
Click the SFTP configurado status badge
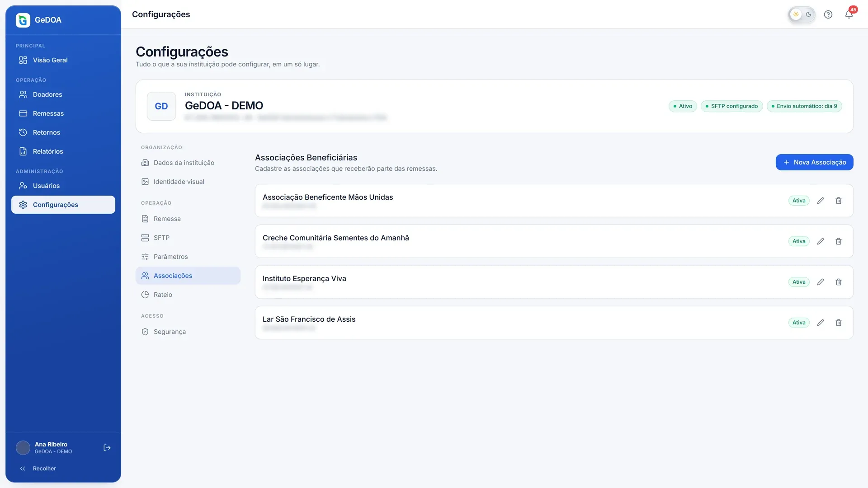[x=731, y=106]
